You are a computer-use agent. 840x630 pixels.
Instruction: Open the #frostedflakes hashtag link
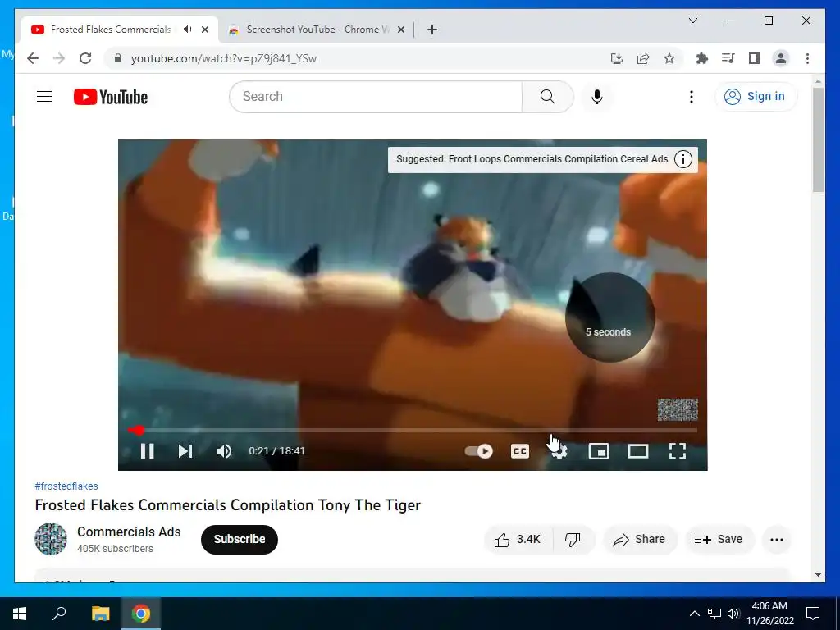pos(66,486)
